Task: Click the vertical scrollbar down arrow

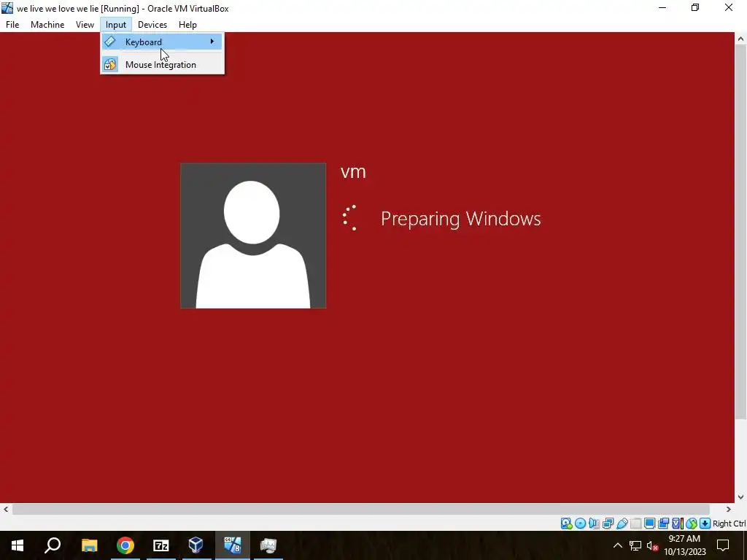Action: point(741,497)
